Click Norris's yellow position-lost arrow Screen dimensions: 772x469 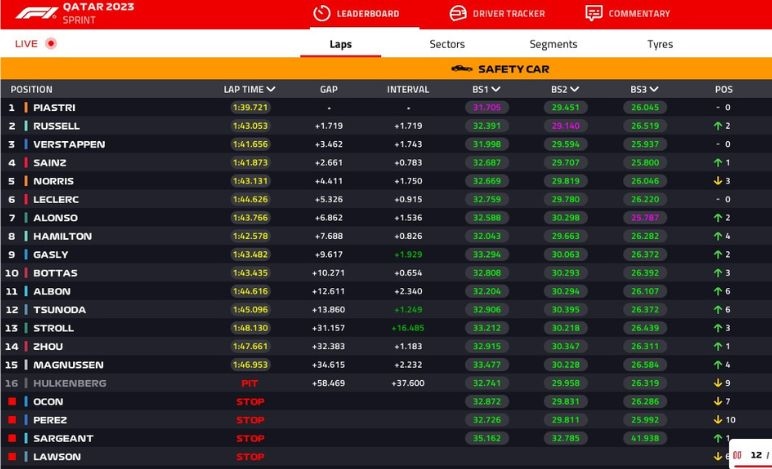717,181
